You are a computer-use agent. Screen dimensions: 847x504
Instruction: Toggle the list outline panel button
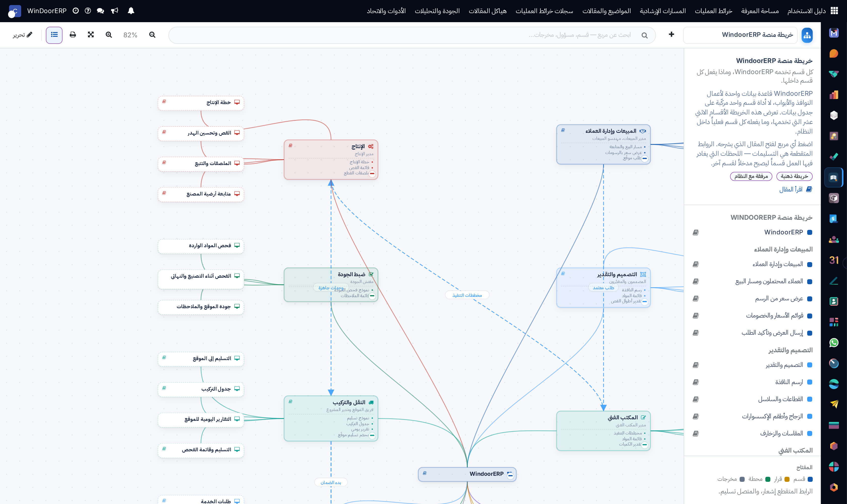coord(54,35)
